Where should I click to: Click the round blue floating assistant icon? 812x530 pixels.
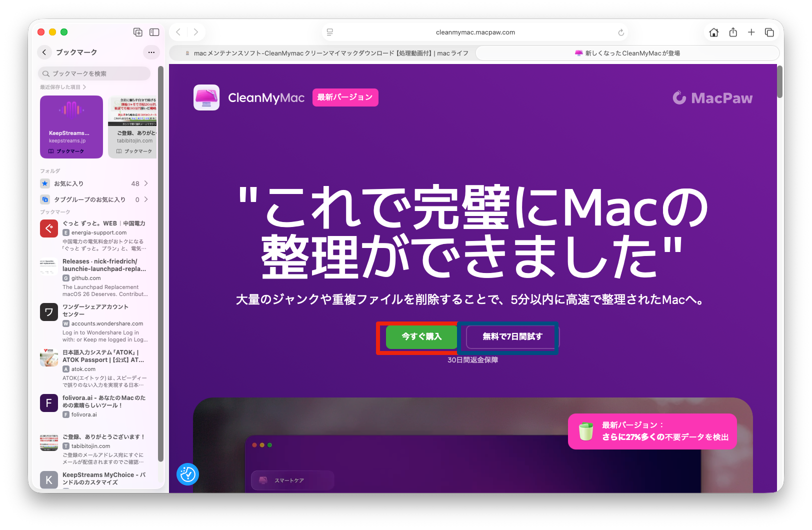click(x=187, y=474)
